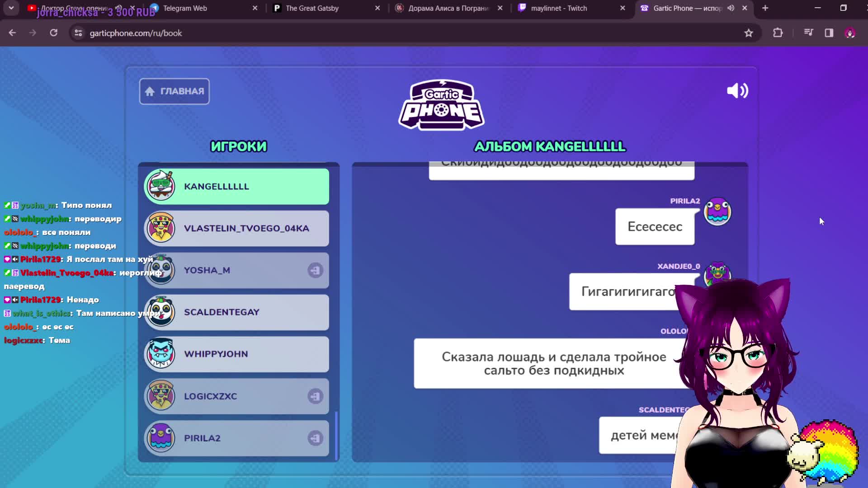The width and height of the screenshot is (868, 488).
Task: Open the media controls icon
Action: 808,33
